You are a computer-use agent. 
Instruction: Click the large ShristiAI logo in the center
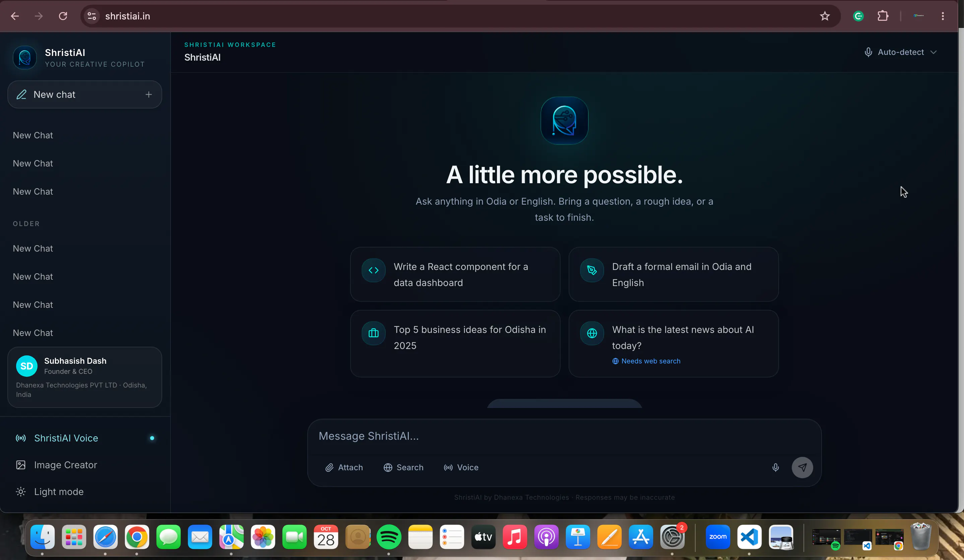tap(564, 121)
